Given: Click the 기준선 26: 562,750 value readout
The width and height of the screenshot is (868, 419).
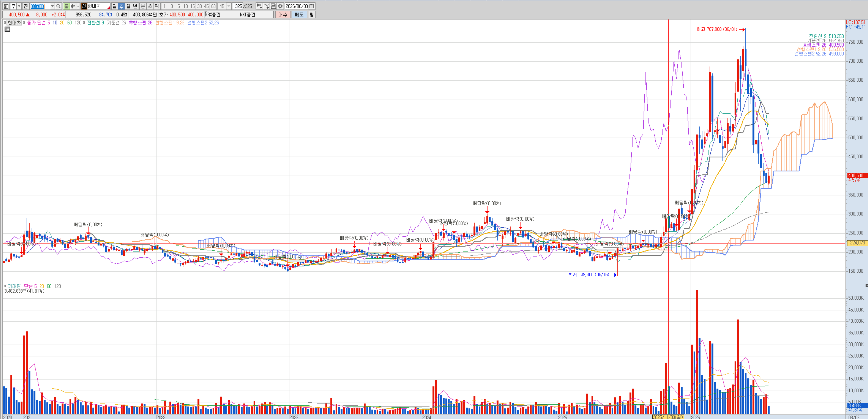Looking at the screenshot, I should coord(825,40).
